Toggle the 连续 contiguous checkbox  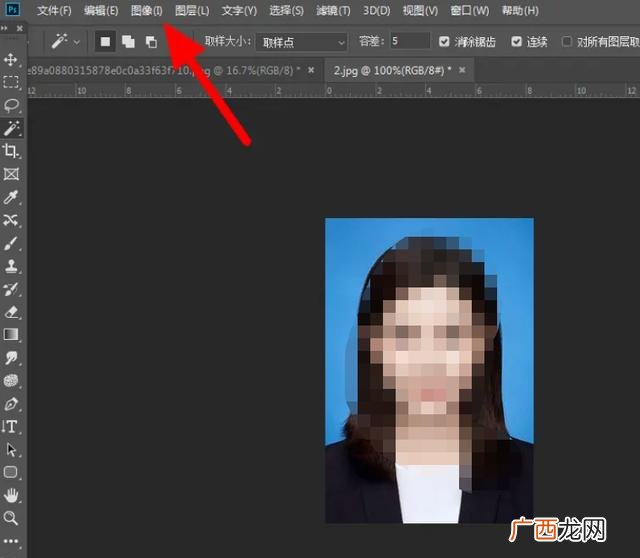click(516, 41)
